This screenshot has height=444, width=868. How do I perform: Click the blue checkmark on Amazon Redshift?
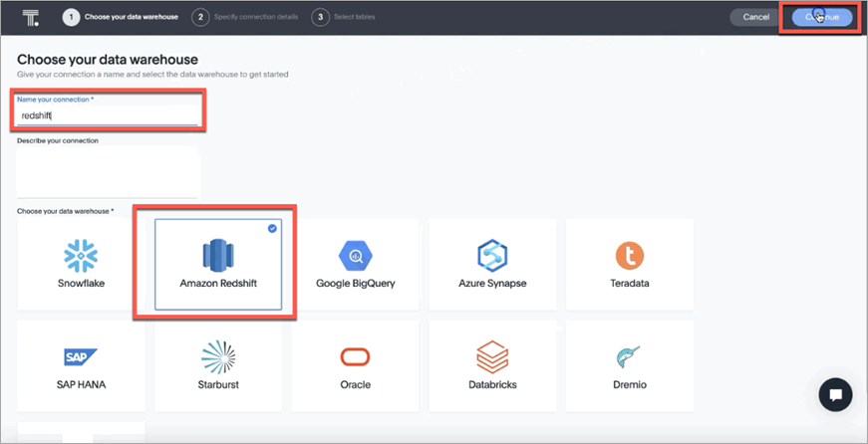pos(272,228)
